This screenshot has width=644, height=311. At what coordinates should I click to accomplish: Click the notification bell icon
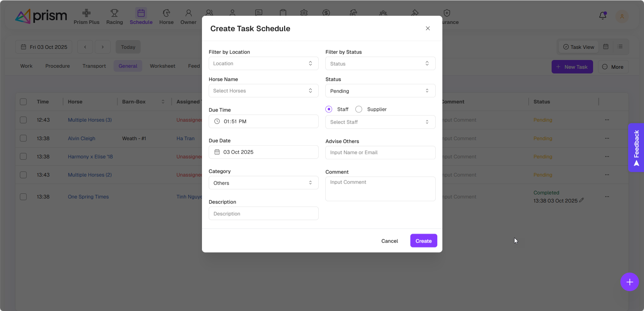(x=603, y=16)
